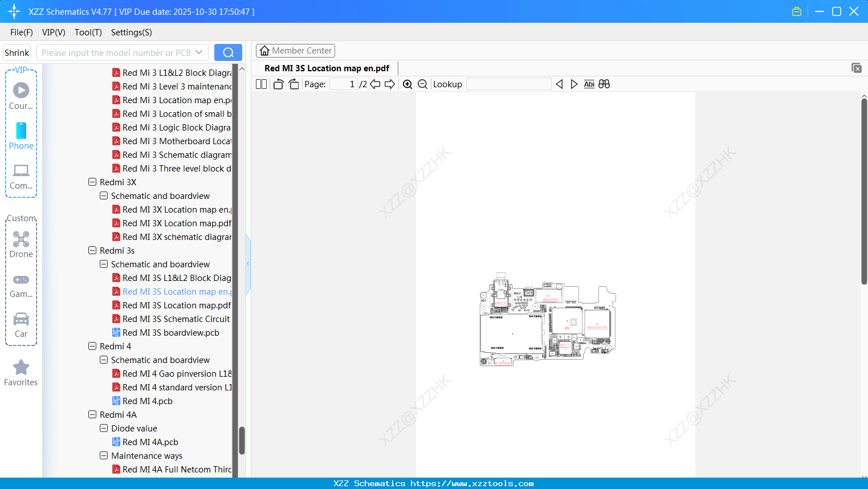Rotate the schematic page clockwise
The width and height of the screenshot is (868, 489).
pyautogui.click(x=294, y=84)
